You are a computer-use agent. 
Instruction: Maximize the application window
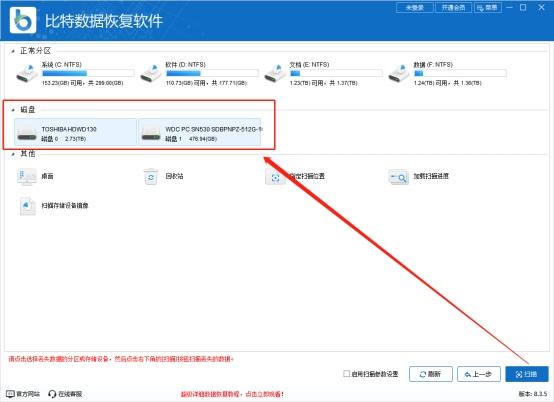523,7
